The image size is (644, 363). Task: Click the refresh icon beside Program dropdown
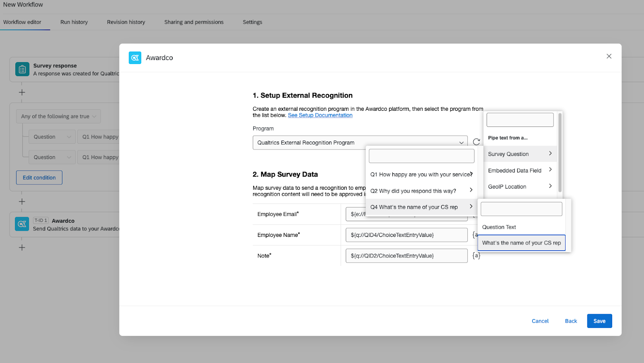point(476,142)
